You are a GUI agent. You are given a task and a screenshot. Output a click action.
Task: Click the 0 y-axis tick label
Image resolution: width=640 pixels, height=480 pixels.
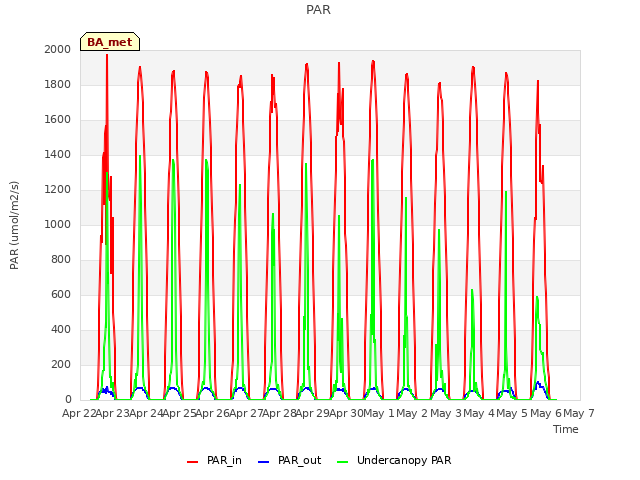[68, 400]
